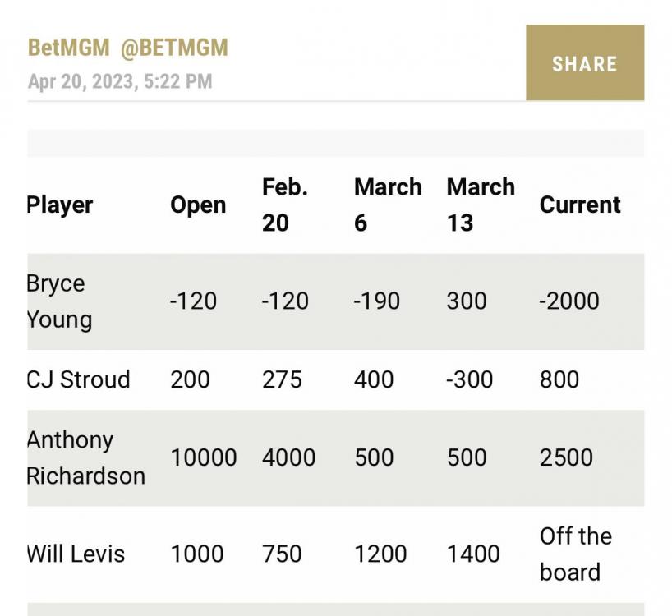Screen dimensions: 672x616
Task: Select Anthony Richardson's opening odds 10000
Action: pyautogui.click(x=203, y=457)
